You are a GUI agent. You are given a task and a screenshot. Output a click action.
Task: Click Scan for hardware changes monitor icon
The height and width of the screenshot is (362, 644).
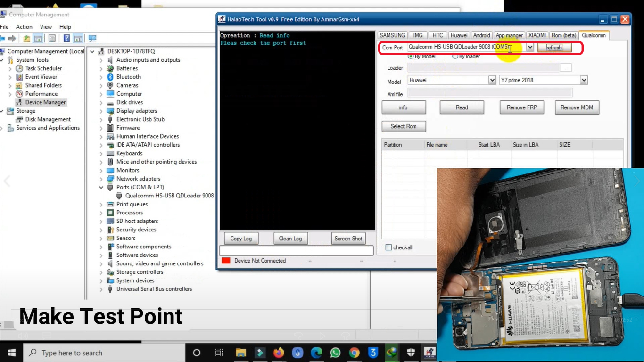pos(92,39)
